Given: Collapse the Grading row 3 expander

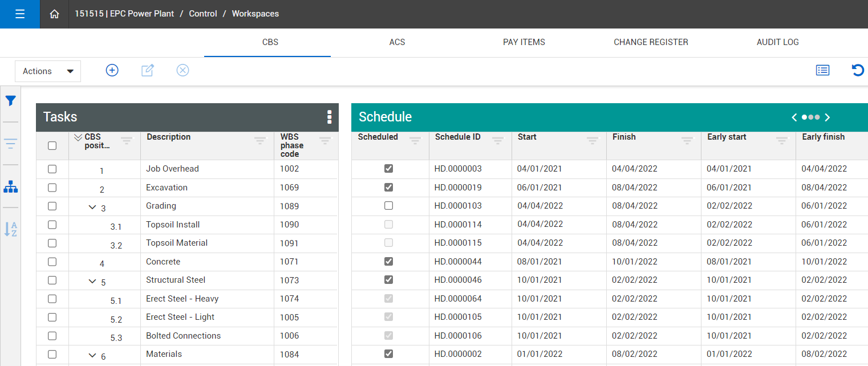Looking at the screenshot, I should coord(92,207).
